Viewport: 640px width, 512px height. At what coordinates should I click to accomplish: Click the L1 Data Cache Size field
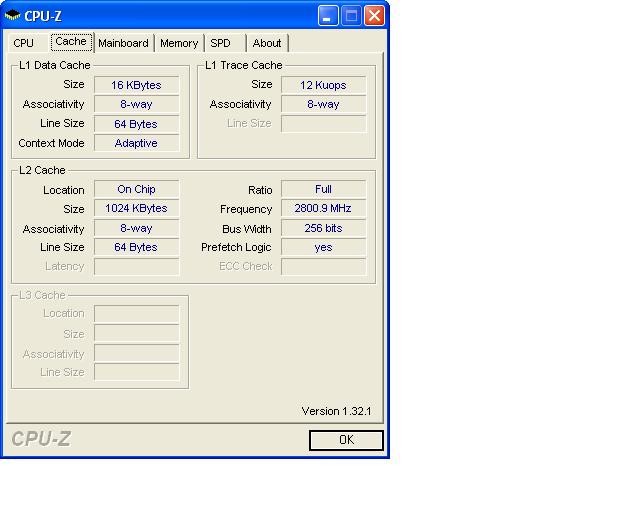[136, 85]
